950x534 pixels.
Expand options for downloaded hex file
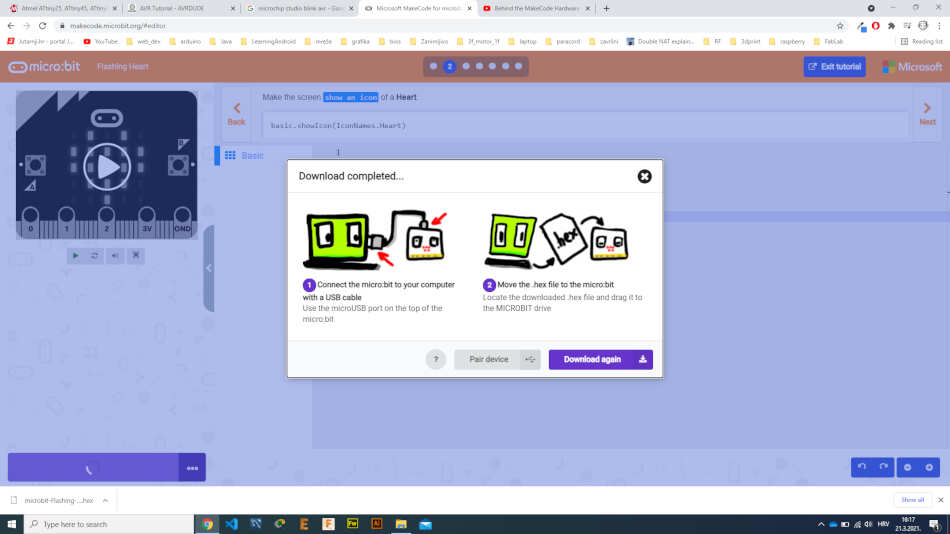(105, 501)
